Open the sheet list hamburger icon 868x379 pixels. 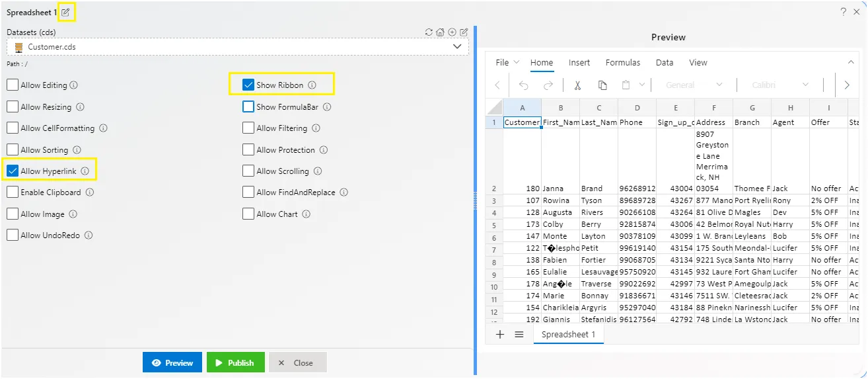click(x=519, y=335)
